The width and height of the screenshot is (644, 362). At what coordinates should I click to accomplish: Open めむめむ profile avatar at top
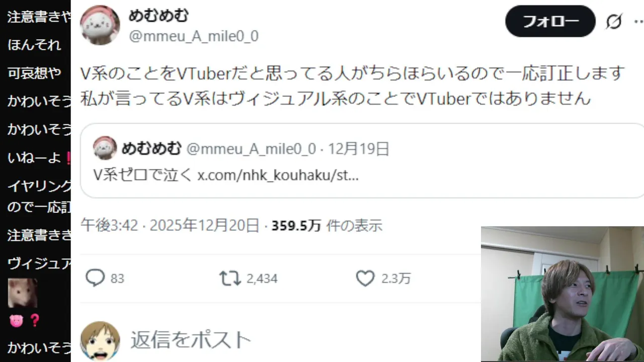tap(100, 26)
